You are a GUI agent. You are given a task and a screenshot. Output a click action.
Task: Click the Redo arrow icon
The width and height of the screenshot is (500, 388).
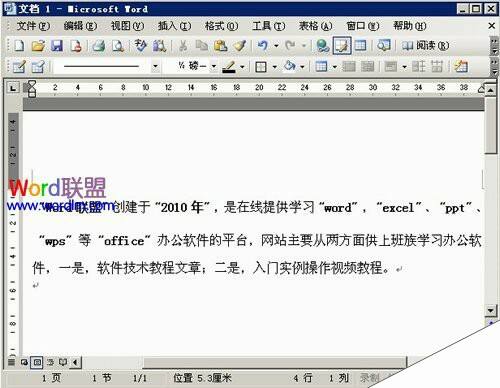[290, 46]
